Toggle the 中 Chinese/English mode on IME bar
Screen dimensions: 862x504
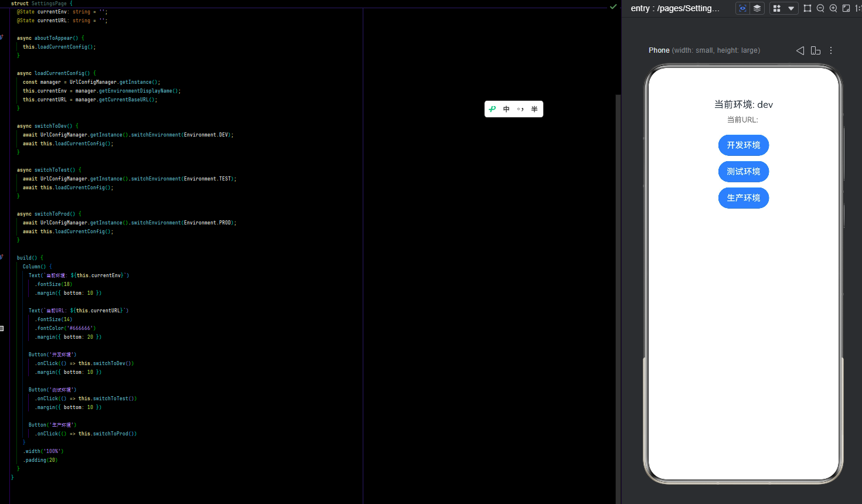tap(506, 109)
